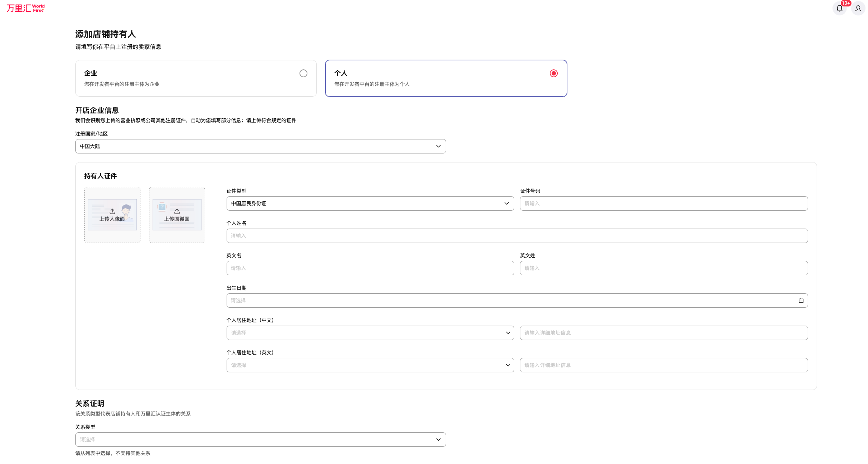Open the notifications bell icon
Screen dimensions: 868x464
(x=839, y=8)
